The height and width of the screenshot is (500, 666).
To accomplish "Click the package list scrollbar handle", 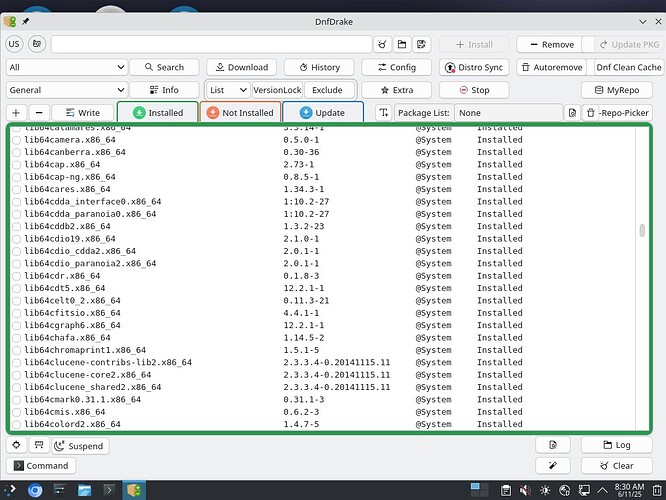I will pos(642,230).
